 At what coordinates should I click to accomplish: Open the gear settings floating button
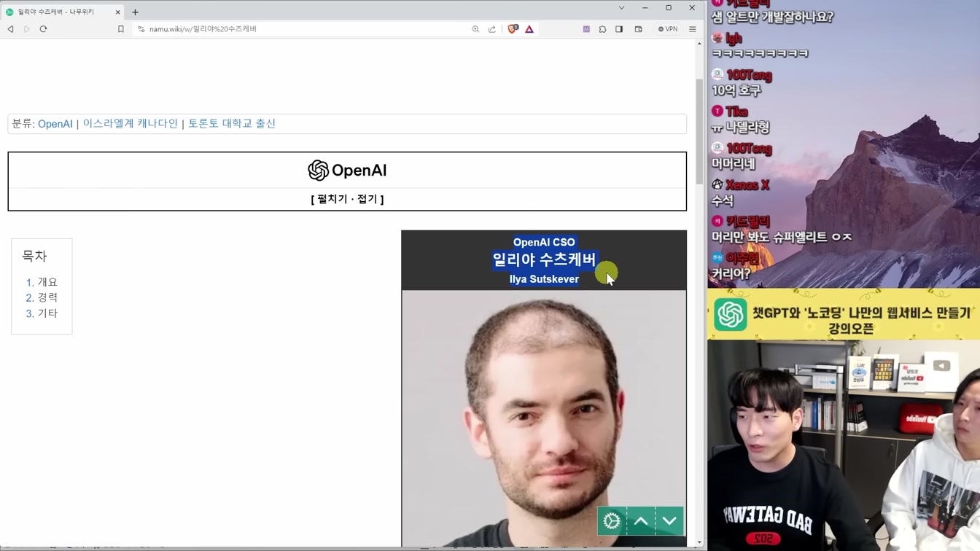click(612, 521)
